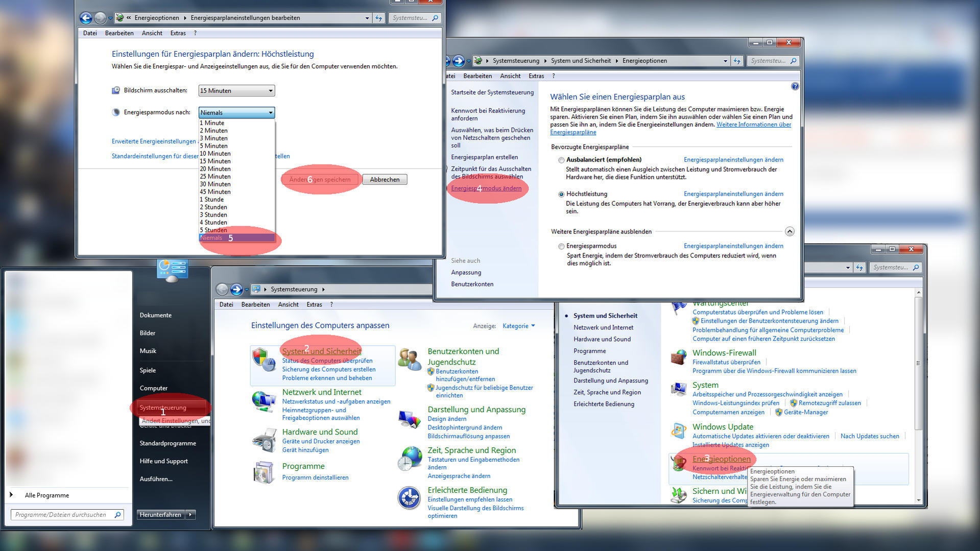Click Systemsteuerung in the Start menu
The image size is (980, 551).
click(172, 408)
